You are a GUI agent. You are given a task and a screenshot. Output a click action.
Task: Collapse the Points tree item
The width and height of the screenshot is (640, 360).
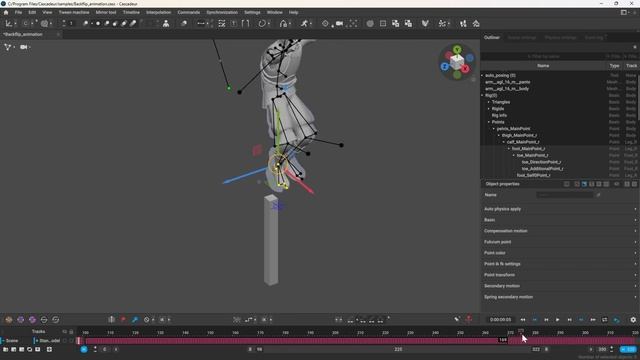point(489,122)
